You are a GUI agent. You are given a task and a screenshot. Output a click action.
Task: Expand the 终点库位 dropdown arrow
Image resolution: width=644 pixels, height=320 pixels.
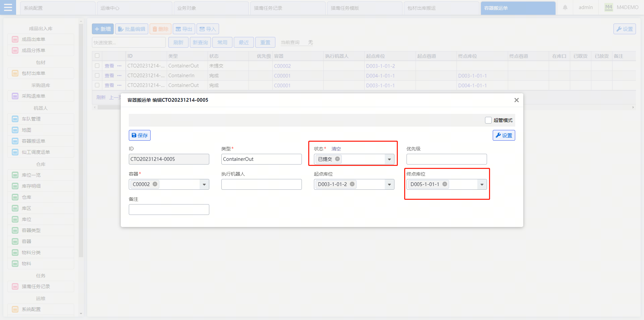482,184
